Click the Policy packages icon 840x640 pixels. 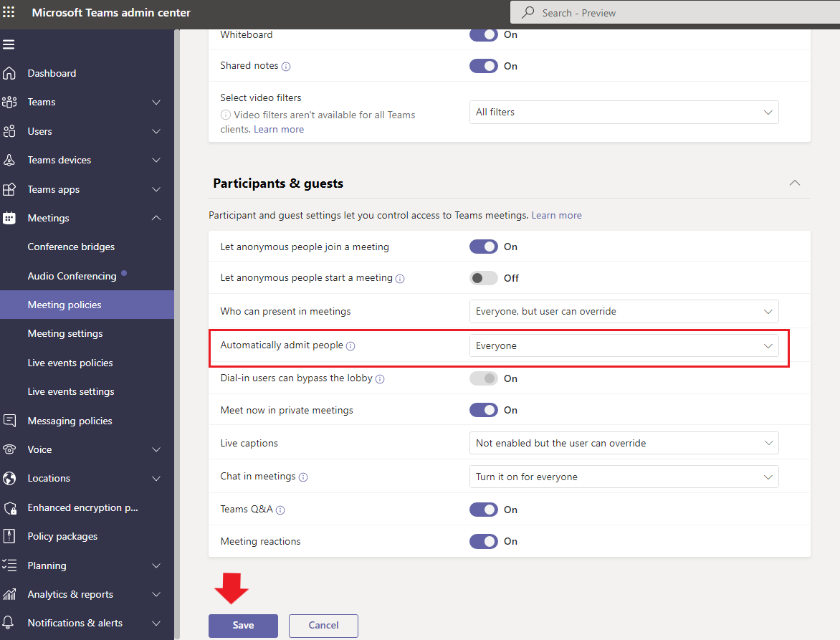click(x=9, y=536)
